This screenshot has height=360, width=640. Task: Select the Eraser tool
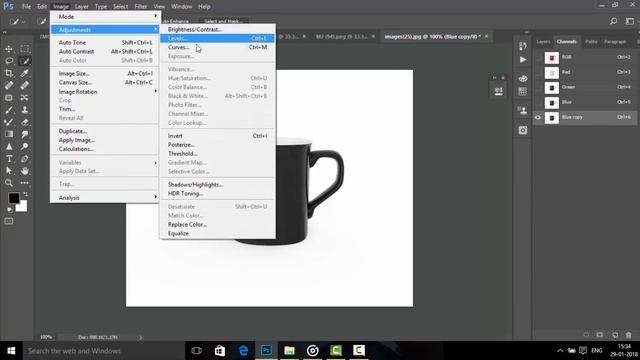(24, 122)
